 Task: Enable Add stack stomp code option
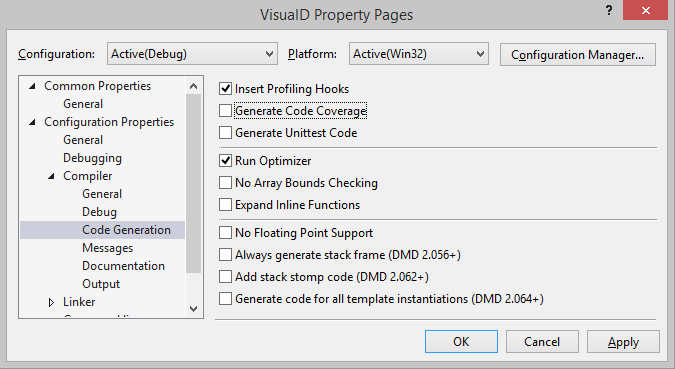[x=225, y=276]
